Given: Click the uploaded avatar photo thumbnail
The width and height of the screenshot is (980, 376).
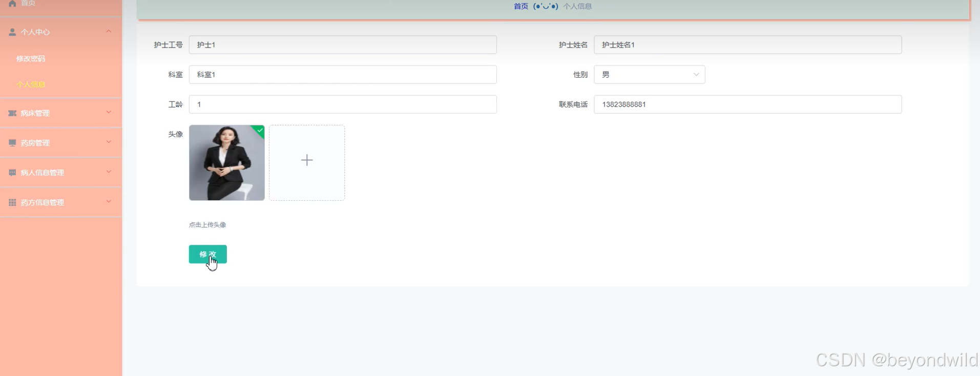Looking at the screenshot, I should coord(227,163).
